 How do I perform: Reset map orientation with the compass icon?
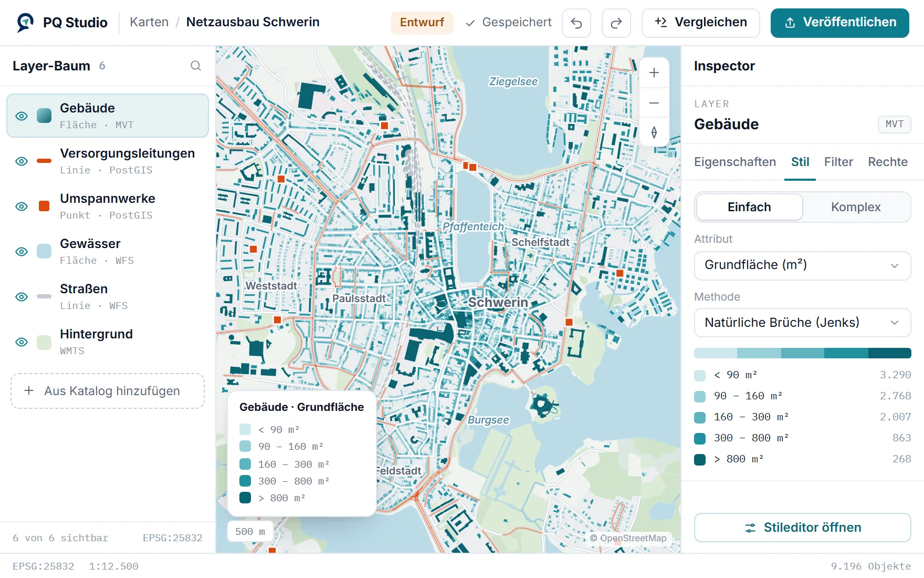[654, 132]
